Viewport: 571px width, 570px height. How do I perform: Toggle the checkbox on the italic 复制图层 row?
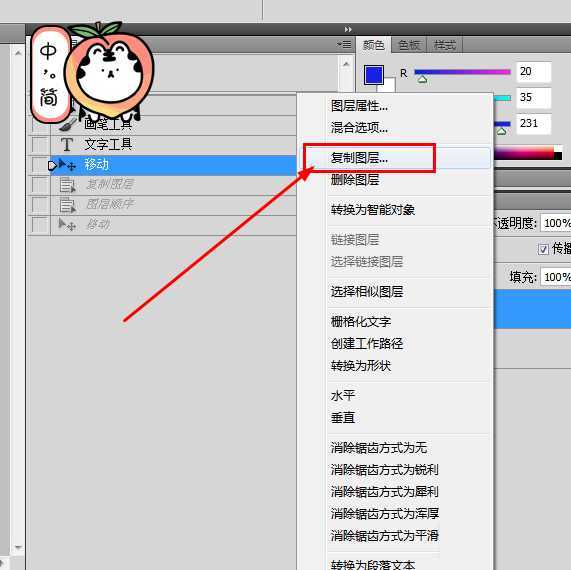point(39,185)
